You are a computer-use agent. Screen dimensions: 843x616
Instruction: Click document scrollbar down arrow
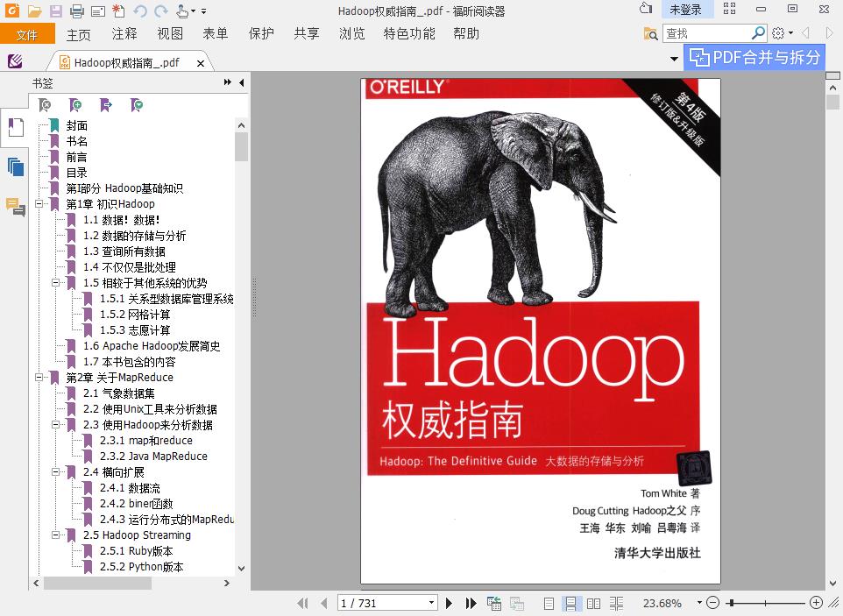tap(832, 583)
